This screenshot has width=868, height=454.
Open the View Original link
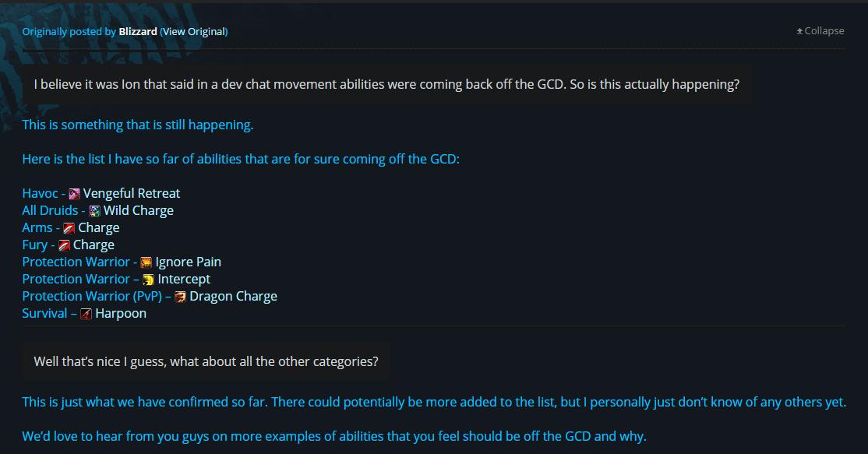coord(193,32)
